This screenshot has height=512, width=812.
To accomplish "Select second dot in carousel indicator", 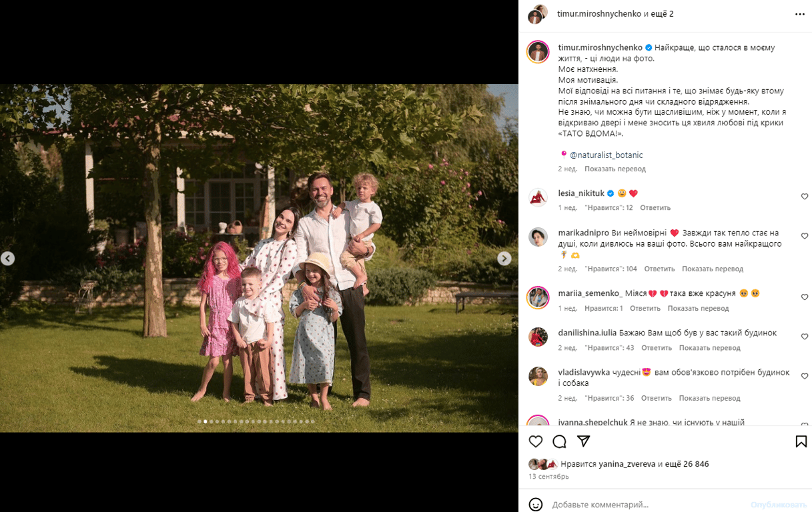I will point(206,421).
